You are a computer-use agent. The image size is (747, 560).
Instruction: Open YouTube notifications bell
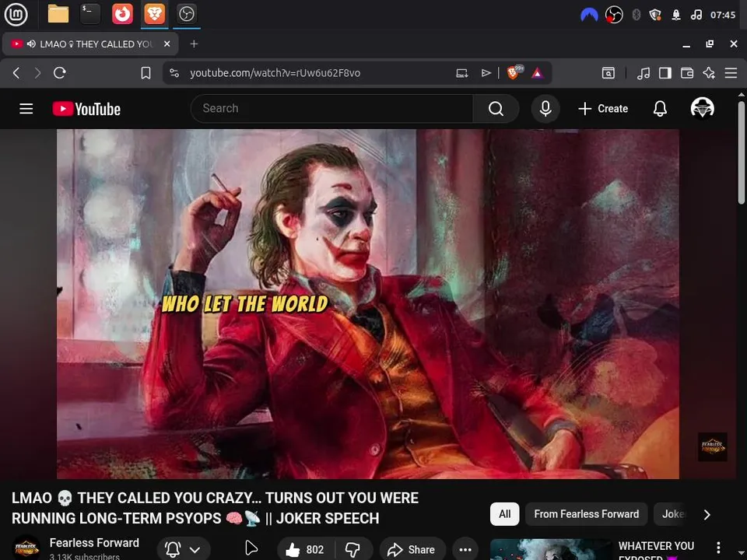pos(660,109)
